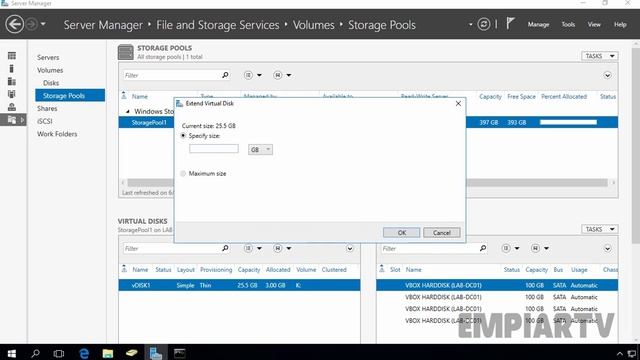Image resolution: width=640 pixels, height=360 pixels.
Task: Click the taskbar Search icon
Action: click(x=36, y=353)
